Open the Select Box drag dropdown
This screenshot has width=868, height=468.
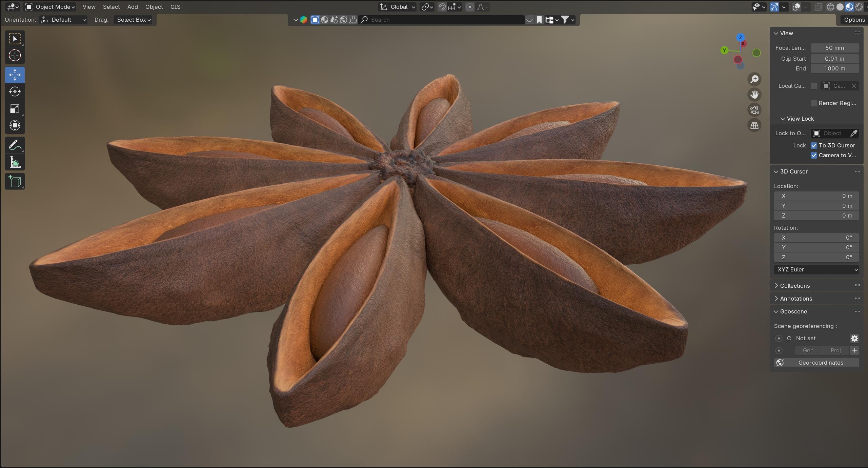pos(134,20)
